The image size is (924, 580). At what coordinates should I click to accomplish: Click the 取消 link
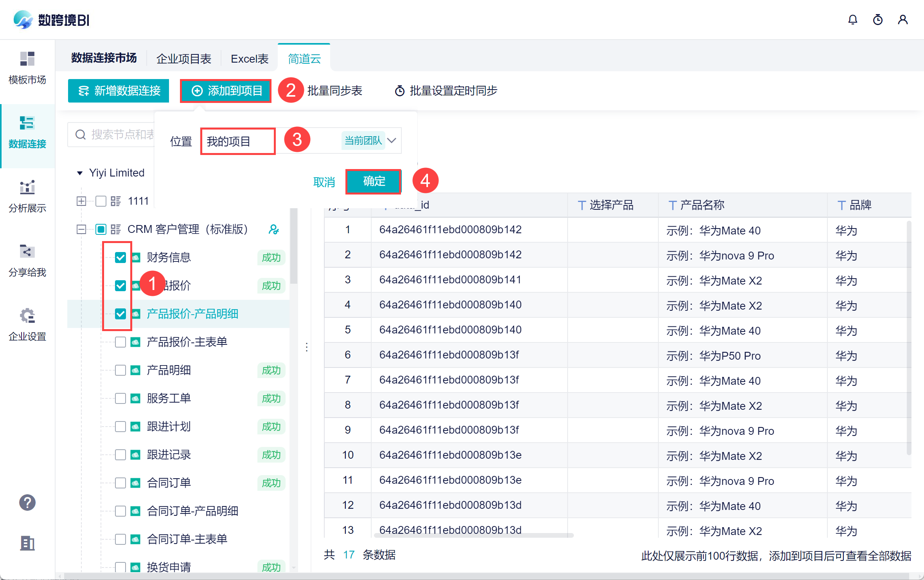(x=324, y=182)
